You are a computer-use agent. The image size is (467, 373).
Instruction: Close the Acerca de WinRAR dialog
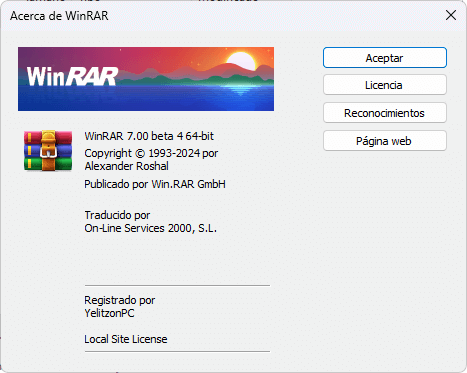click(x=451, y=15)
